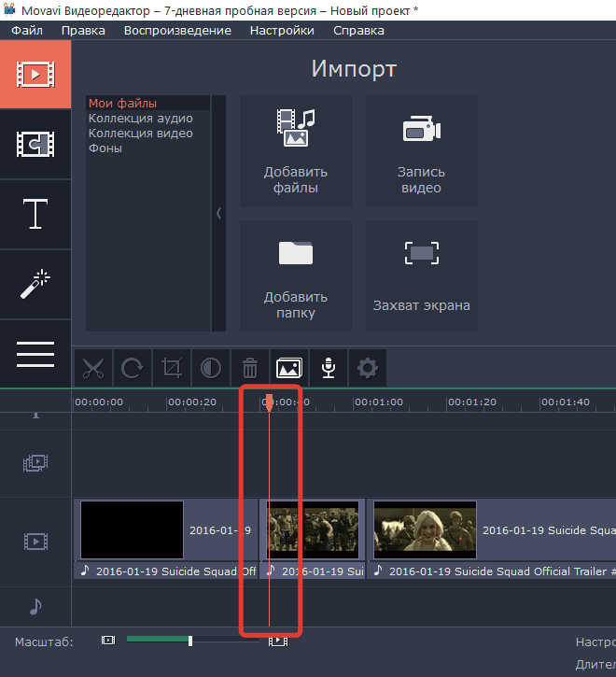Screen dimensions: 616x677
Task: Open the Справка menu
Action: click(358, 31)
